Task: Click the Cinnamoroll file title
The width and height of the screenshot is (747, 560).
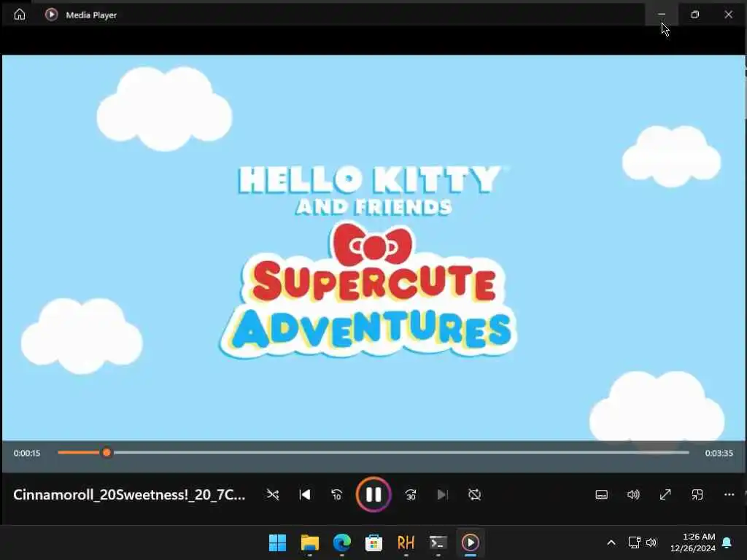Action: point(129,495)
